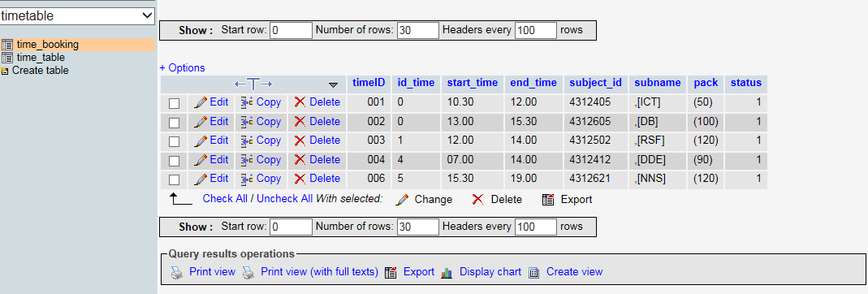Image resolution: width=868 pixels, height=294 pixels.
Task: Tick the checkbox for row timeID 006
Action: coord(175,180)
